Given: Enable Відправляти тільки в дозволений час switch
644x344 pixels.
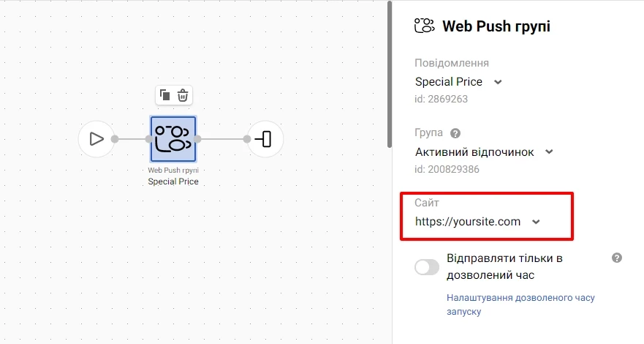Looking at the screenshot, I should pos(427,267).
